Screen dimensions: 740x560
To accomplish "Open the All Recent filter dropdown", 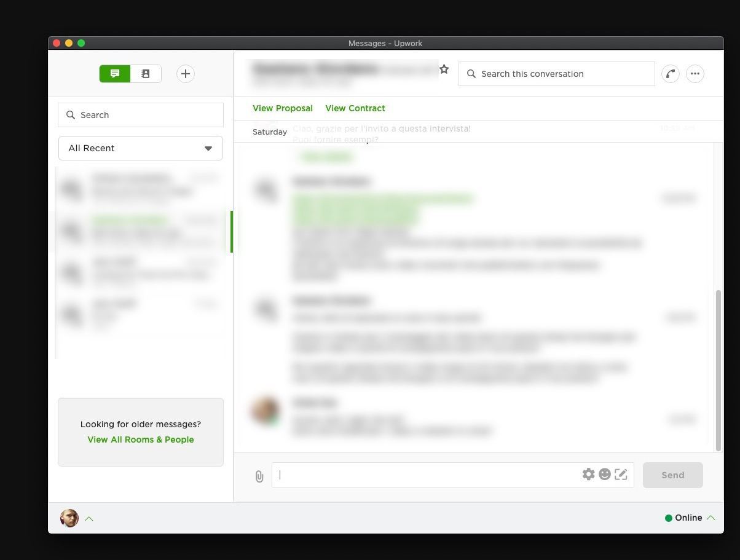I will 141,148.
